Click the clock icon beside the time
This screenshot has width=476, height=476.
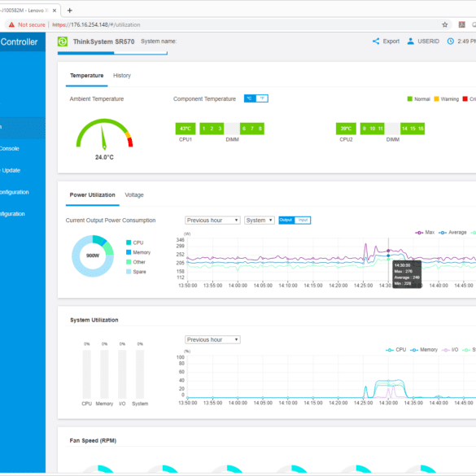[451, 41]
